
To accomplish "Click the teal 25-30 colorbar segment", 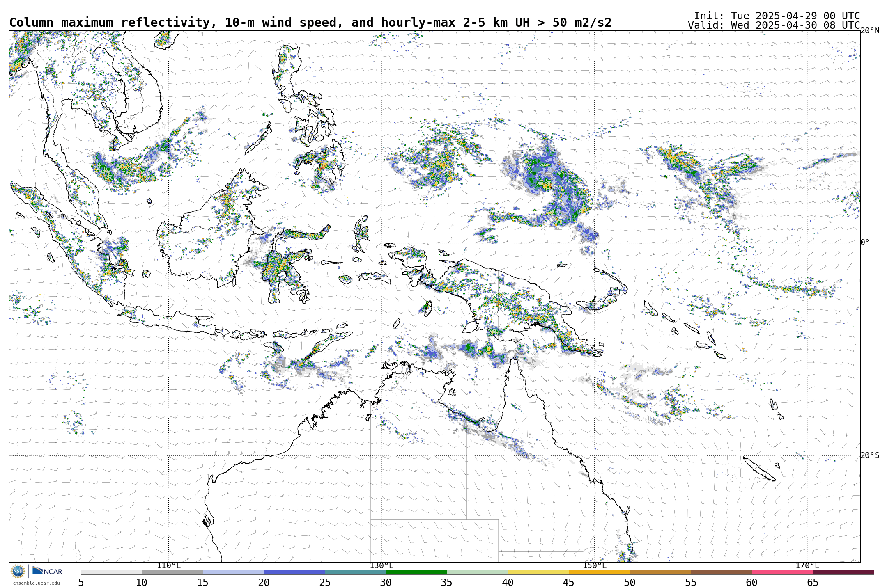I will [x=355, y=572].
